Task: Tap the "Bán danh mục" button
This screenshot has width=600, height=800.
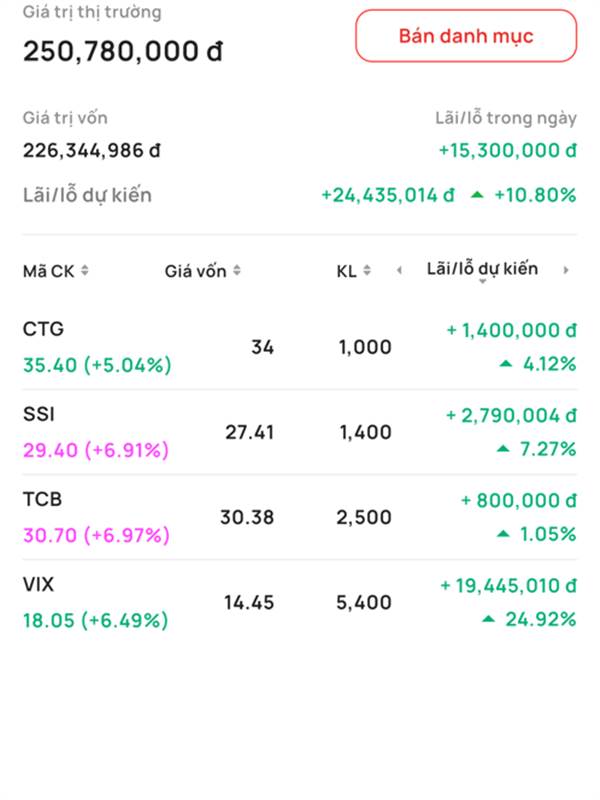Action: [466, 37]
